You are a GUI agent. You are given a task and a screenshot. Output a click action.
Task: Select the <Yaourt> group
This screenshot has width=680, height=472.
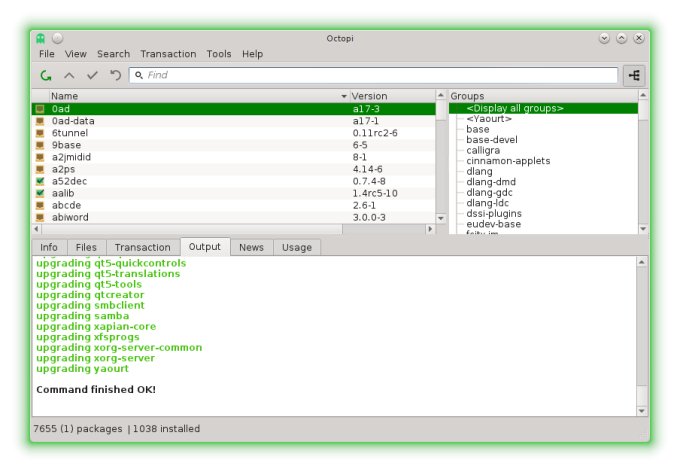click(x=488, y=119)
